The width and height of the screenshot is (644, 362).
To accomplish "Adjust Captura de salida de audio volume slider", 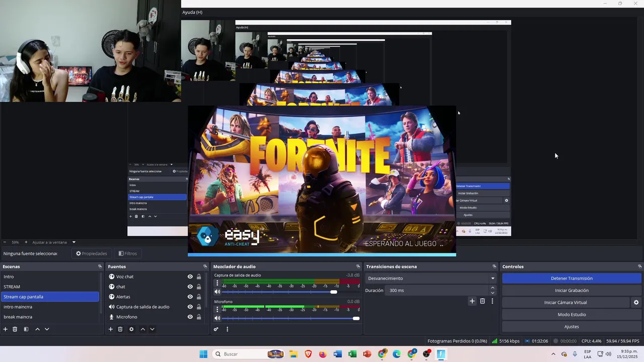I will pos(290,292).
